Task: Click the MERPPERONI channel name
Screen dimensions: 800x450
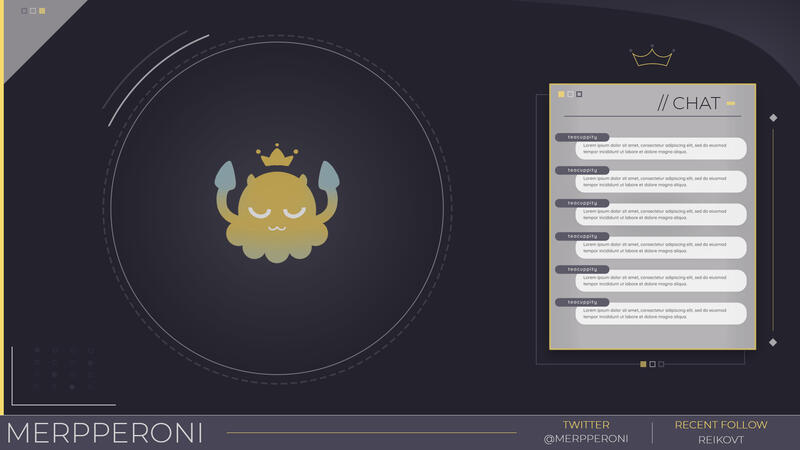Action: click(x=105, y=433)
